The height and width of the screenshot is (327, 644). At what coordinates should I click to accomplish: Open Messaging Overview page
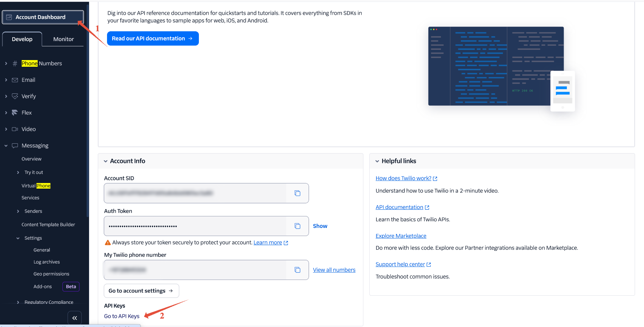tap(32, 159)
